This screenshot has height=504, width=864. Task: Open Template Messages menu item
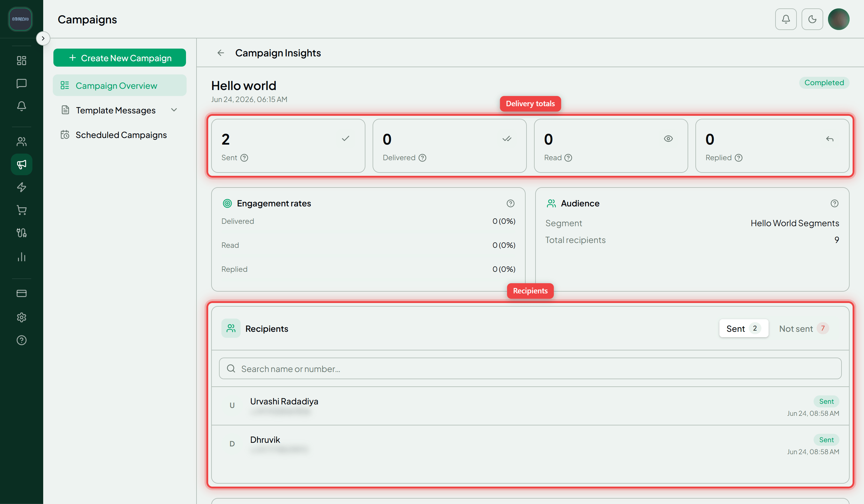[x=120, y=110]
